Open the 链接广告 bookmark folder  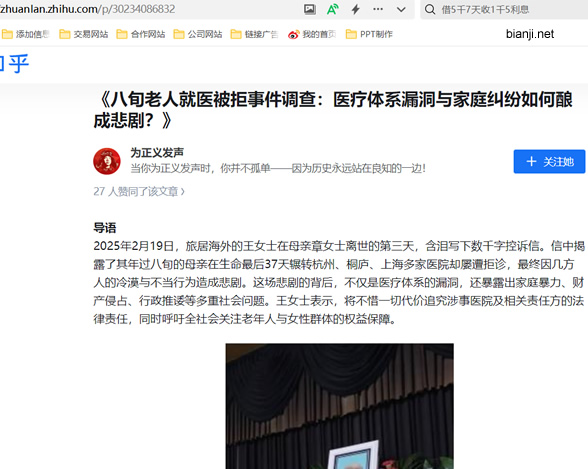pyautogui.click(x=254, y=34)
